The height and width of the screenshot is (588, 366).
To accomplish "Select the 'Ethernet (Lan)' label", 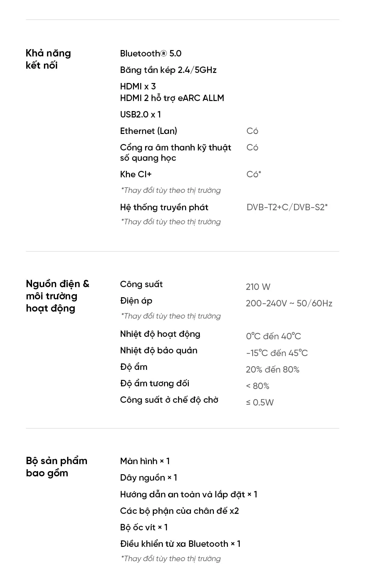I will tap(149, 131).
